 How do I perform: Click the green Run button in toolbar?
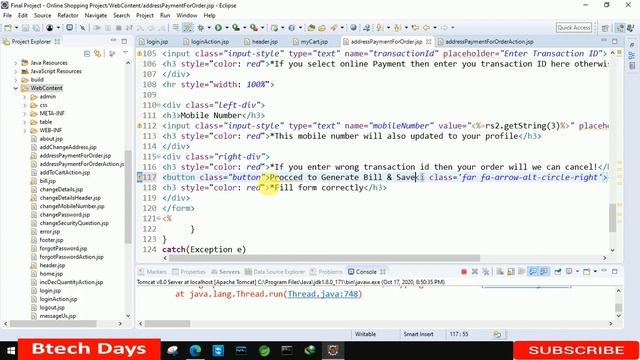point(218,28)
